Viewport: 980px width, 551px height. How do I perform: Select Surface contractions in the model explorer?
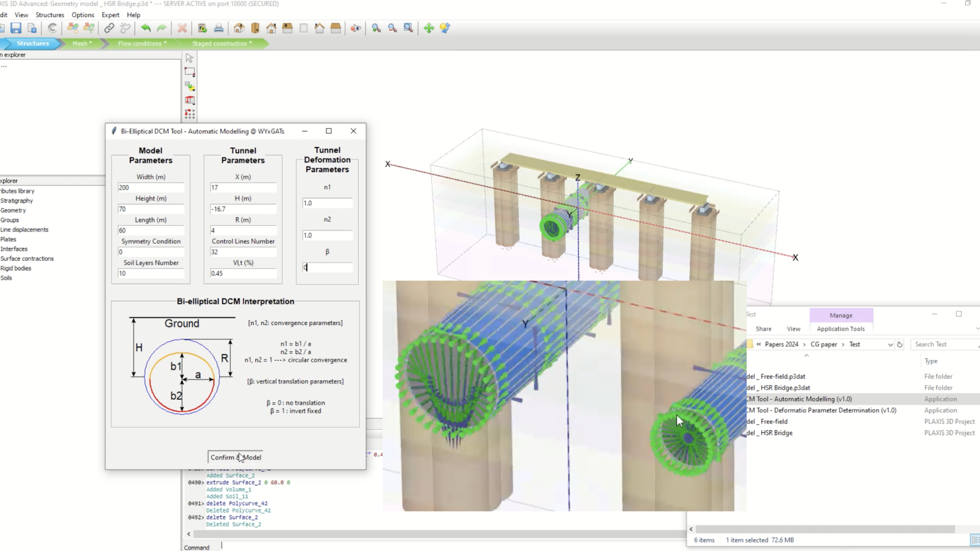(x=27, y=258)
